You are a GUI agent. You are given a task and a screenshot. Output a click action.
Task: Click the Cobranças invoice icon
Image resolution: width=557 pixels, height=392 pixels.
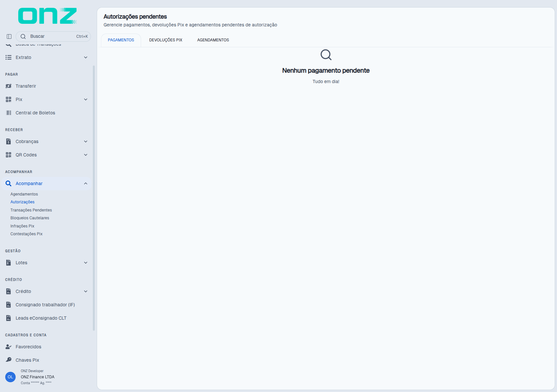tap(8, 141)
